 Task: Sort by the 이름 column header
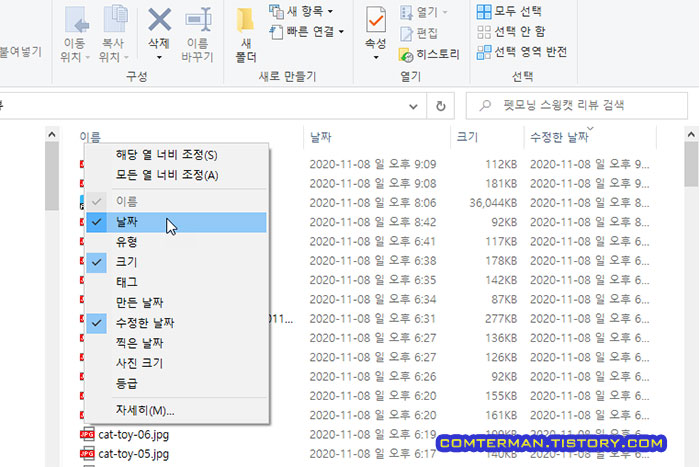(90, 137)
